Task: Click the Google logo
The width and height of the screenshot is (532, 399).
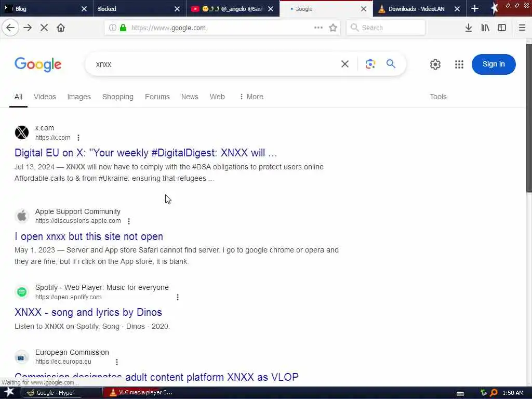Action: pyautogui.click(x=38, y=64)
